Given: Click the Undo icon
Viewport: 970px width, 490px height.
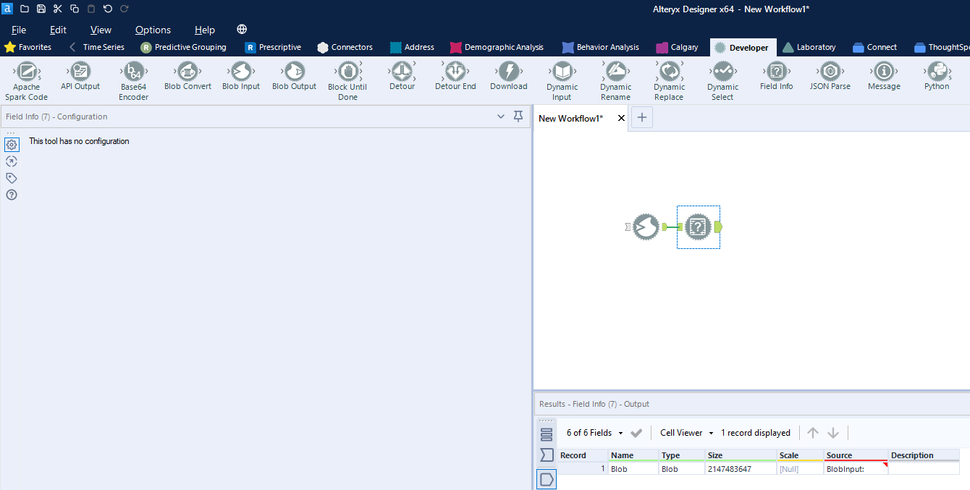Looking at the screenshot, I should point(108,9).
